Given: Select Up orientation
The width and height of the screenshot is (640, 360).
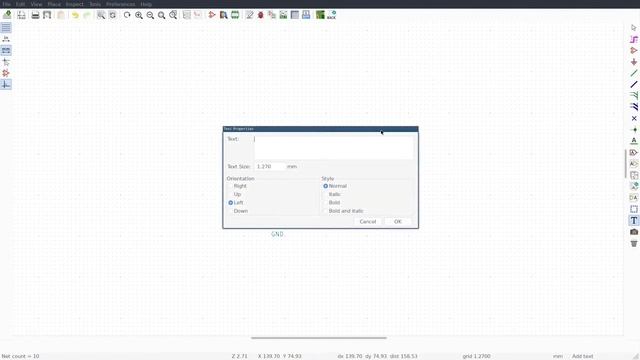Looking at the screenshot, I should point(235,194).
